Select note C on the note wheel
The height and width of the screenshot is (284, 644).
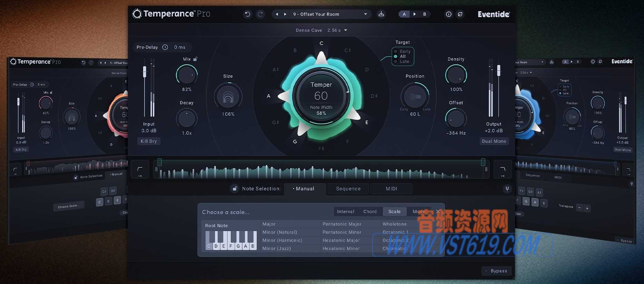(x=321, y=43)
